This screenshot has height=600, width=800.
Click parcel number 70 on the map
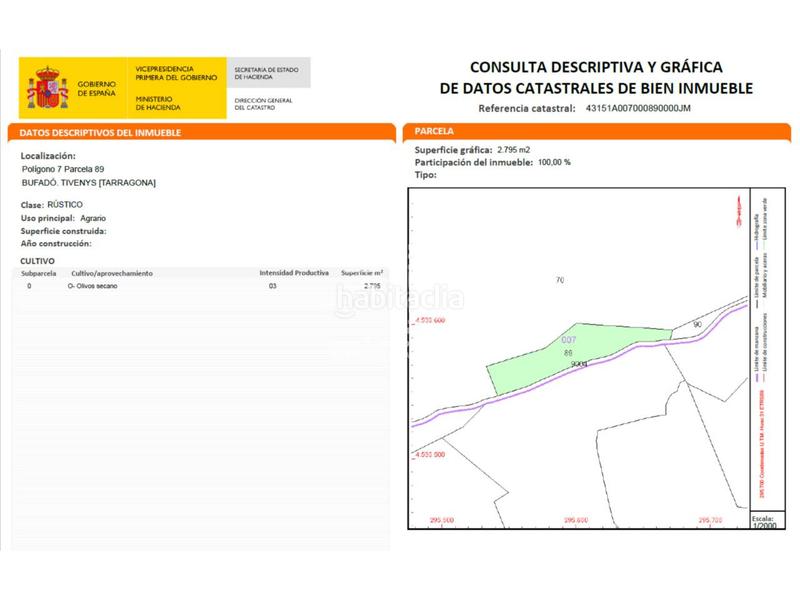tap(560, 280)
